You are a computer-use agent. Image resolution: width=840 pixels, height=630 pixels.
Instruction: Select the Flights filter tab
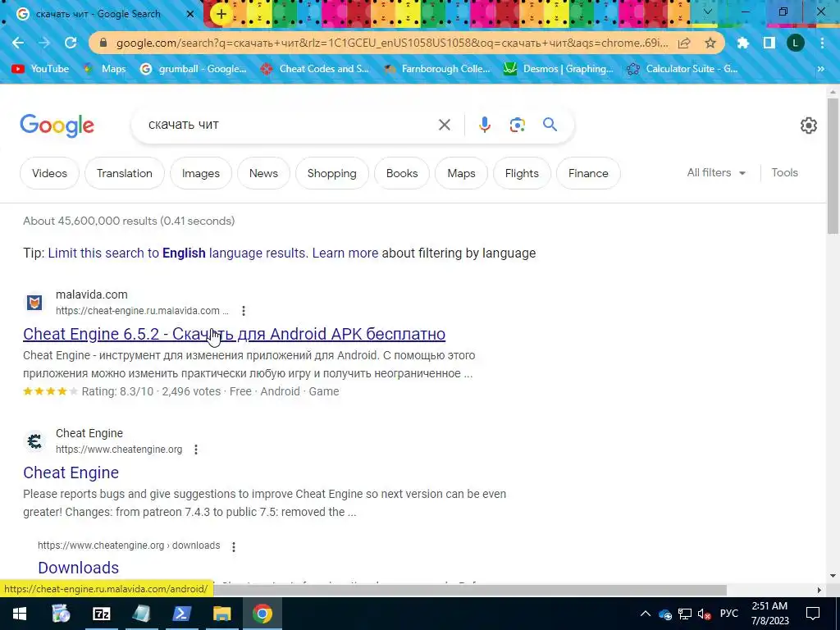point(522,173)
